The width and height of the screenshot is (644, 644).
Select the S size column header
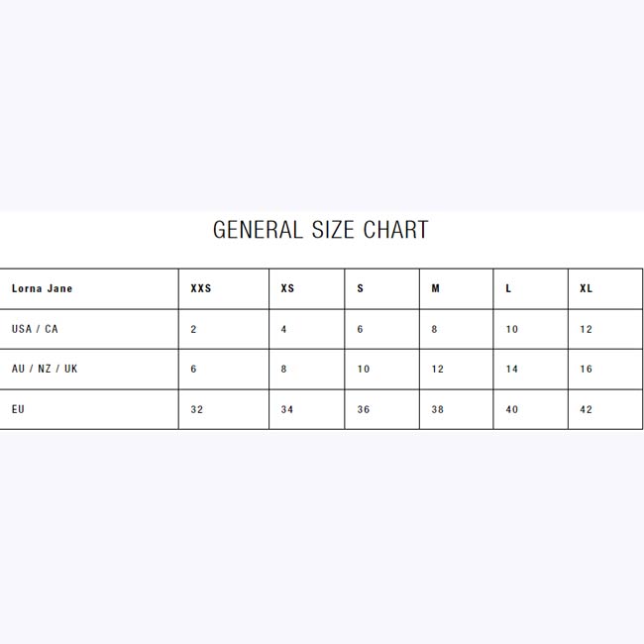coord(361,289)
